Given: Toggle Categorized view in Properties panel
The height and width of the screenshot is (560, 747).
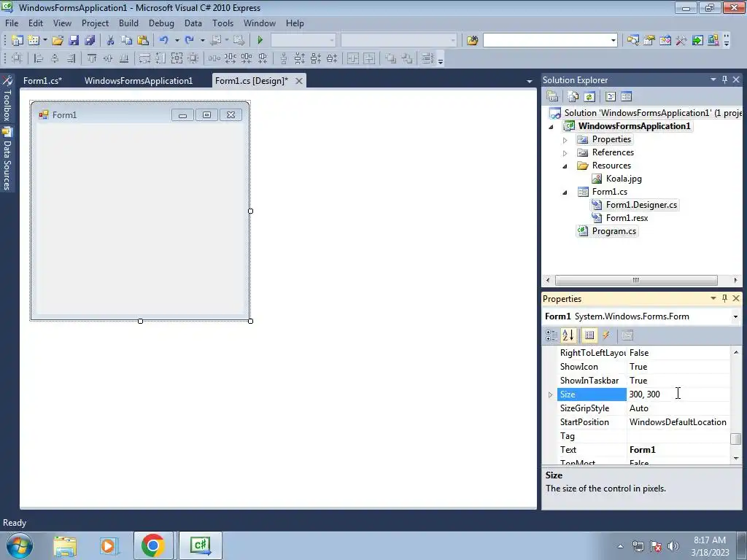Looking at the screenshot, I should 551,335.
